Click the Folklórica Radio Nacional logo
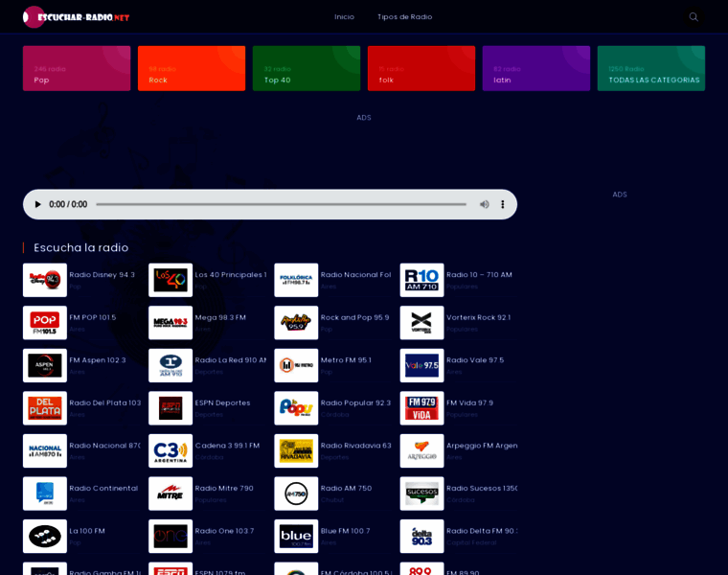This screenshot has height=575, width=728. (x=296, y=280)
